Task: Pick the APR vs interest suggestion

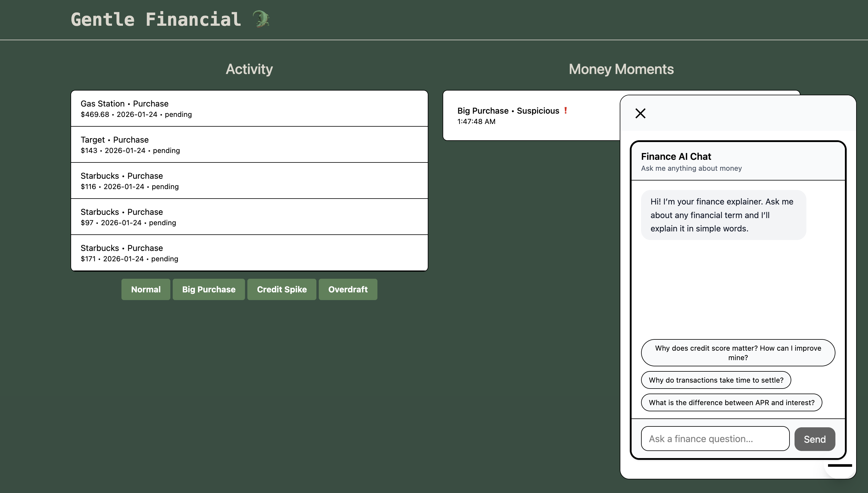Action: tap(731, 402)
